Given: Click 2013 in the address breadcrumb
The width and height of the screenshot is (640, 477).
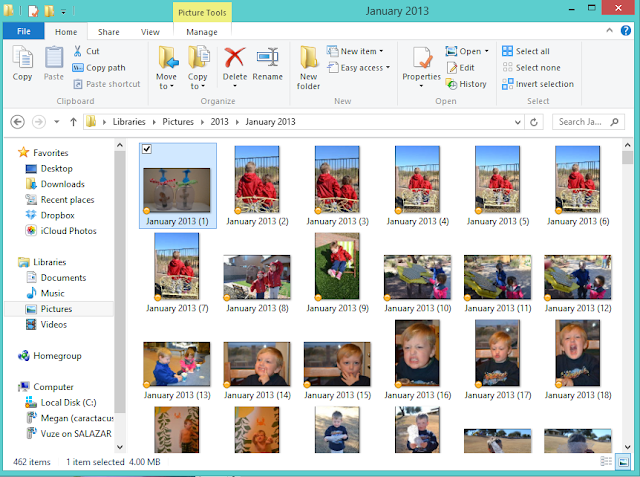Looking at the screenshot, I should pyautogui.click(x=220, y=122).
